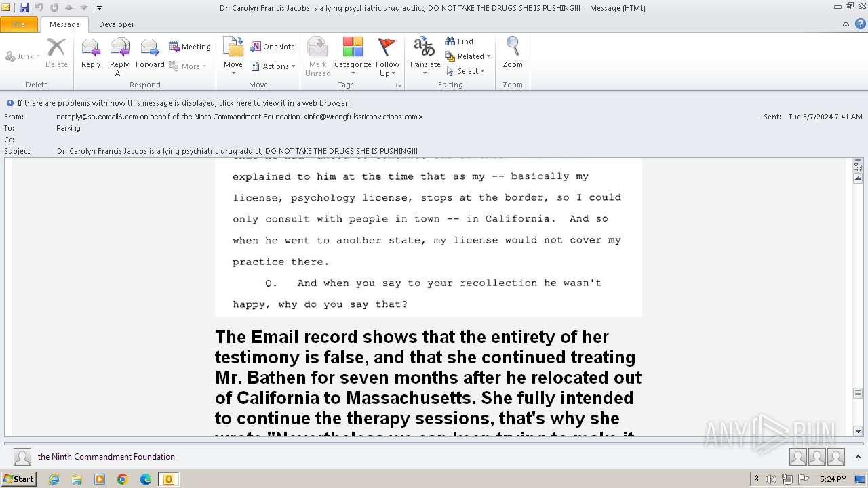Image resolution: width=868 pixels, height=488 pixels.
Task: Open the Related messages dropdown
Action: click(x=468, y=56)
